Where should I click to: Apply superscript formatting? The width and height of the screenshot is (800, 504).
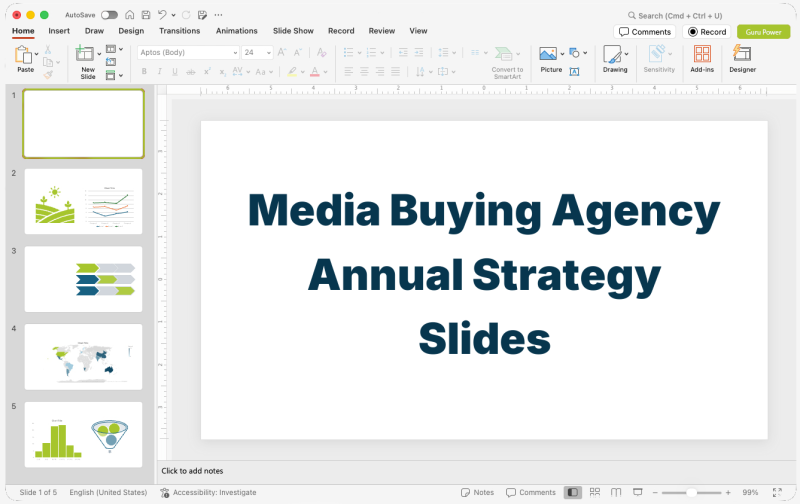207,72
